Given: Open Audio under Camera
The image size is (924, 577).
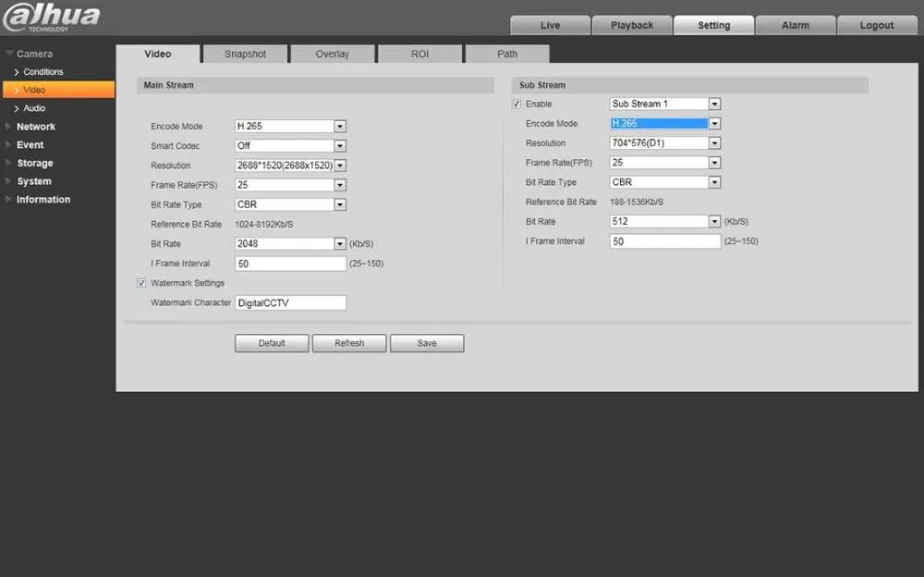Looking at the screenshot, I should point(33,108).
